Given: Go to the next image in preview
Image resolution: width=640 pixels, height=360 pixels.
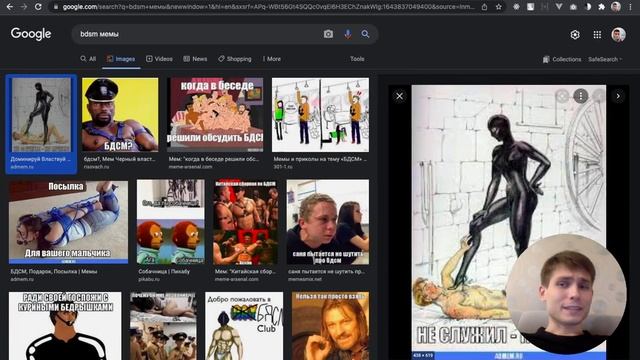Looking at the screenshot, I should coord(618,96).
